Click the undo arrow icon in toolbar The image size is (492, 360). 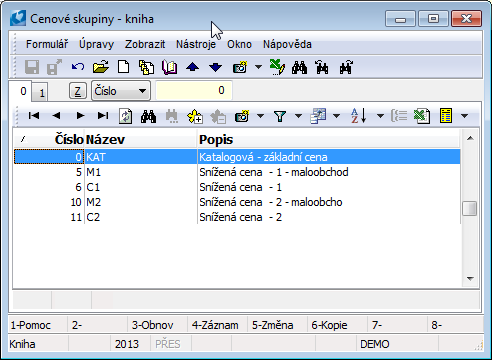(x=78, y=67)
